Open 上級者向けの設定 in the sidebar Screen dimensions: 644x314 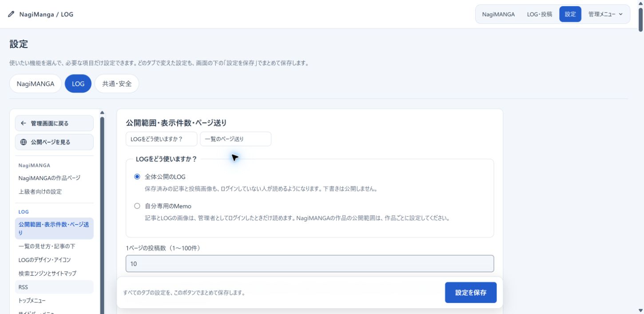pyautogui.click(x=54, y=192)
